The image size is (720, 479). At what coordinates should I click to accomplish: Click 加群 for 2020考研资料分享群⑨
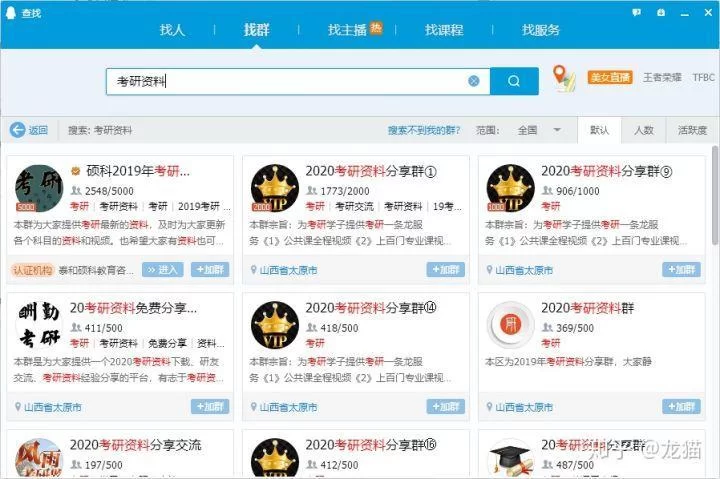681,269
